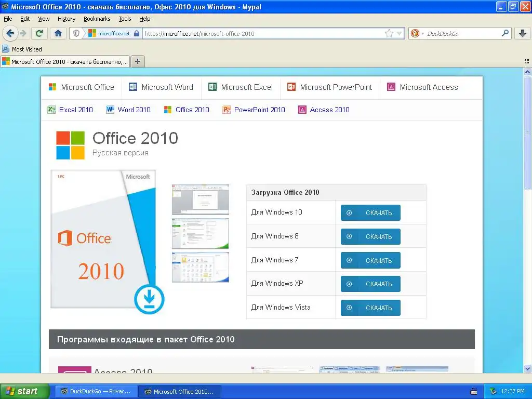This screenshot has height=399, width=532.
Task: Go to the PowerPoint 2010 sub-link
Action: click(x=254, y=110)
